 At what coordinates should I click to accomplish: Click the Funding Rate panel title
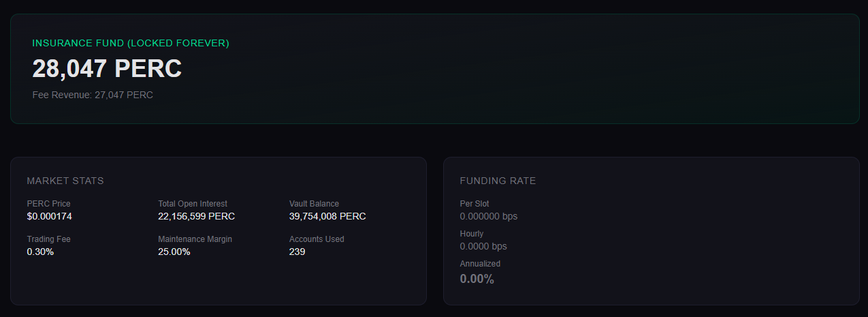498,181
